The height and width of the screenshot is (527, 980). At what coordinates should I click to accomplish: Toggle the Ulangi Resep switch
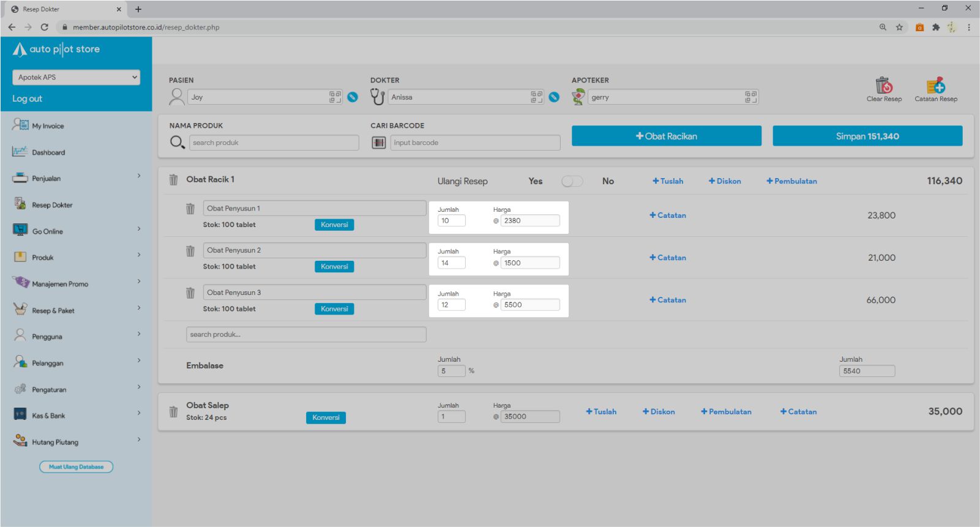point(572,181)
